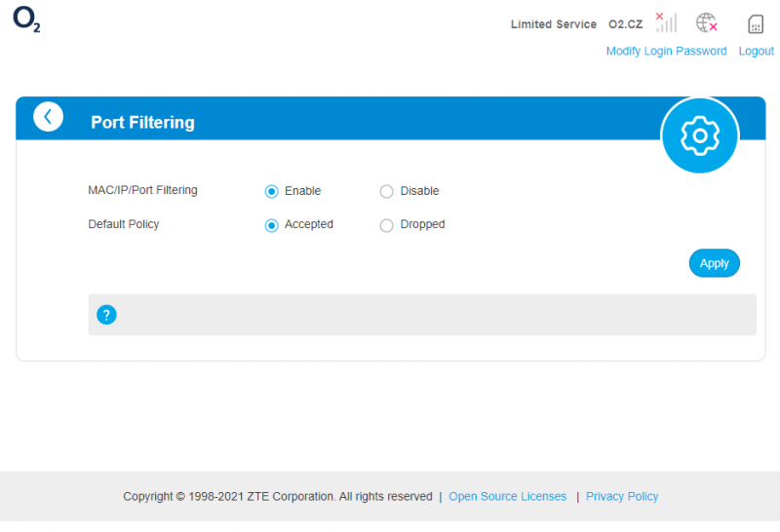Click the globe network status icon
This screenshot has height=532, width=780.
coord(706,22)
